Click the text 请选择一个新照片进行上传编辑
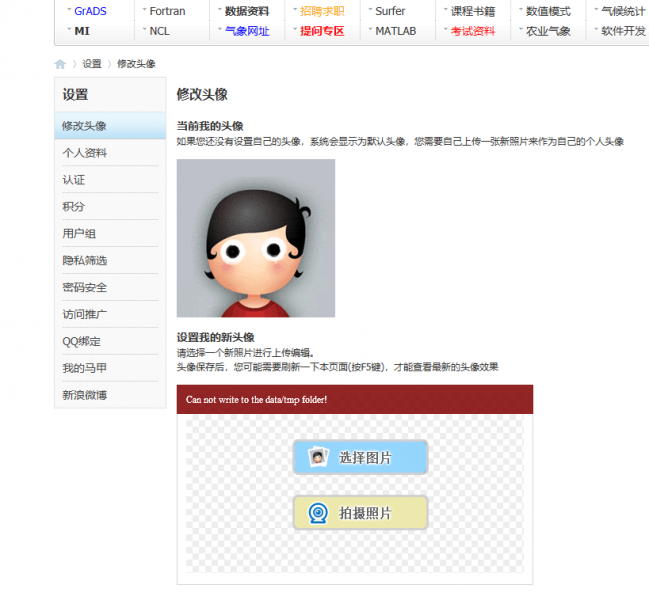The image size is (649, 600). tap(244, 353)
